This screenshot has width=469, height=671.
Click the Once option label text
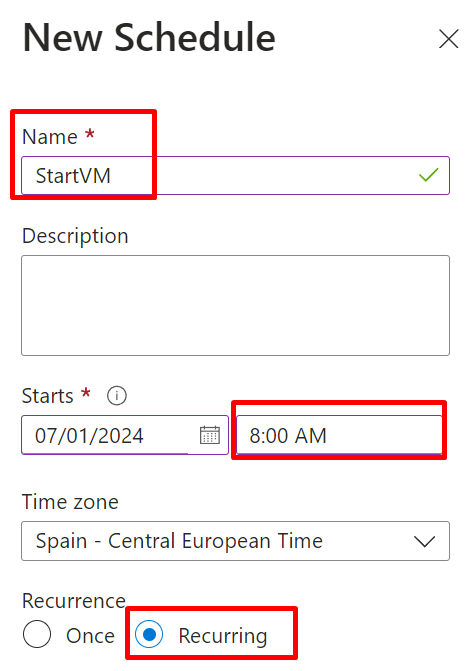[x=90, y=635]
